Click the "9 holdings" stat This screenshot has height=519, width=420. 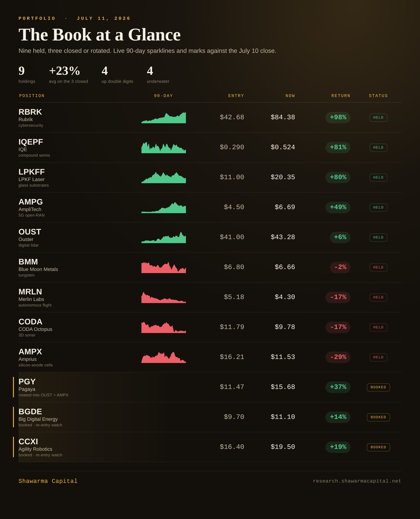tap(27, 74)
